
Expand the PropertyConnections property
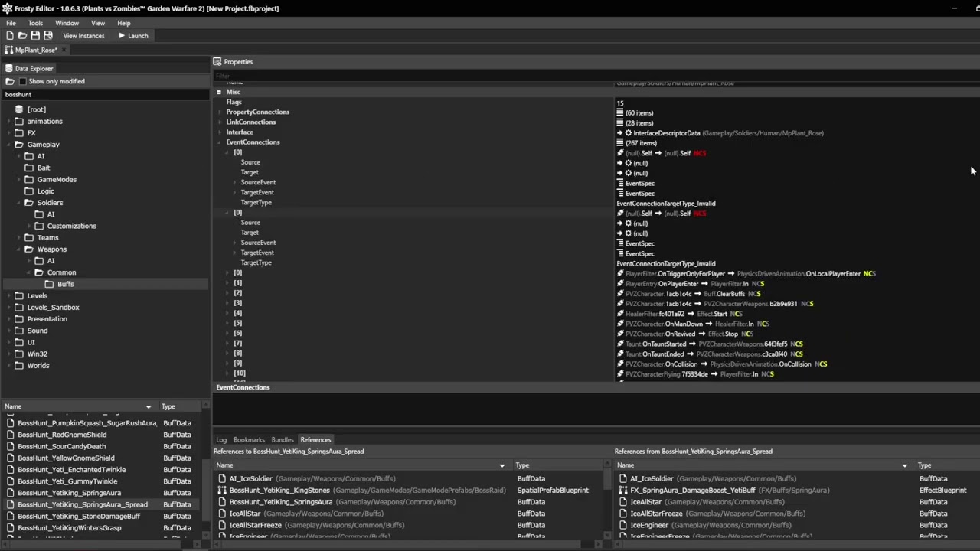pos(220,112)
